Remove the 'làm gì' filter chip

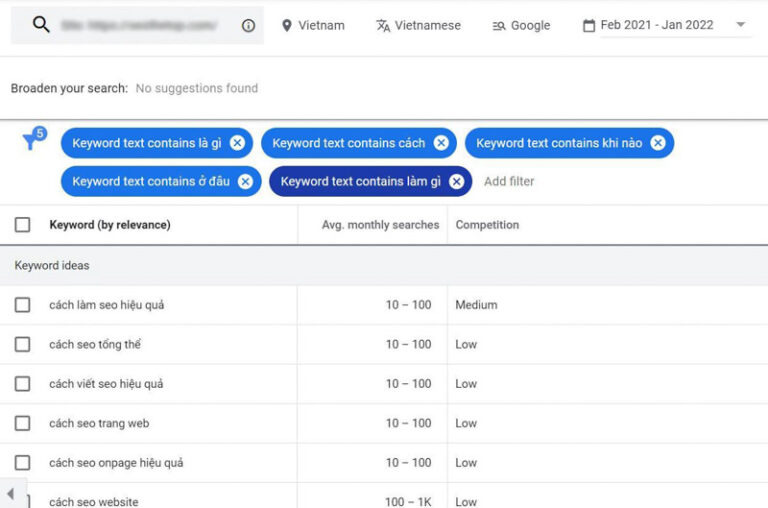pyautogui.click(x=456, y=181)
